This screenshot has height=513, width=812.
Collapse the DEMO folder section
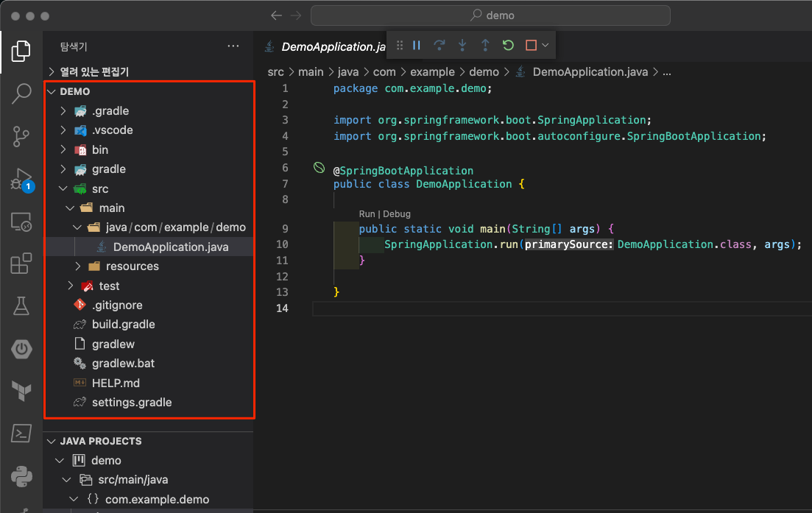pos(149,91)
